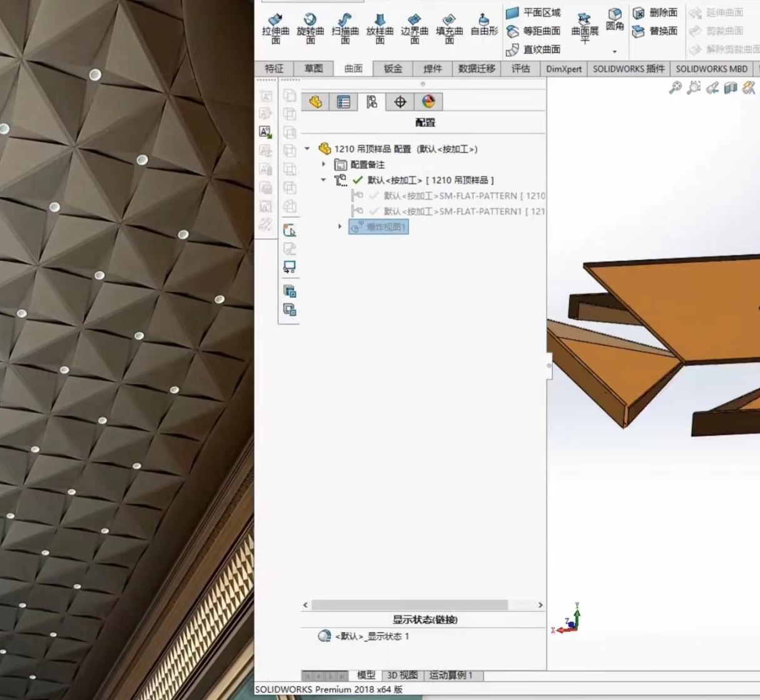The image size is (760, 700).
Task: Collapse the 1210 吊顶样品 配置 root node
Action: tap(307, 149)
